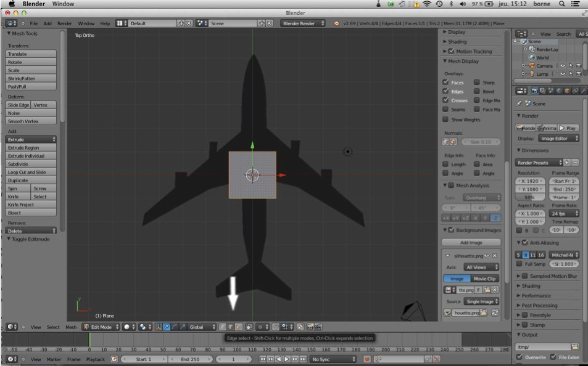The image size is (588, 366).
Task: Toggle Camera visibility eye in outliner
Action: (563, 65)
